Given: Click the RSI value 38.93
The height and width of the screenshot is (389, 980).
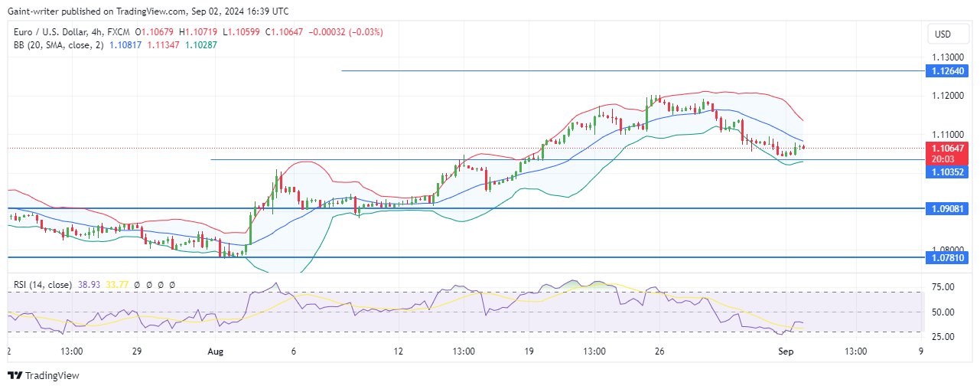Looking at the screenshot, I should (89, 284).
